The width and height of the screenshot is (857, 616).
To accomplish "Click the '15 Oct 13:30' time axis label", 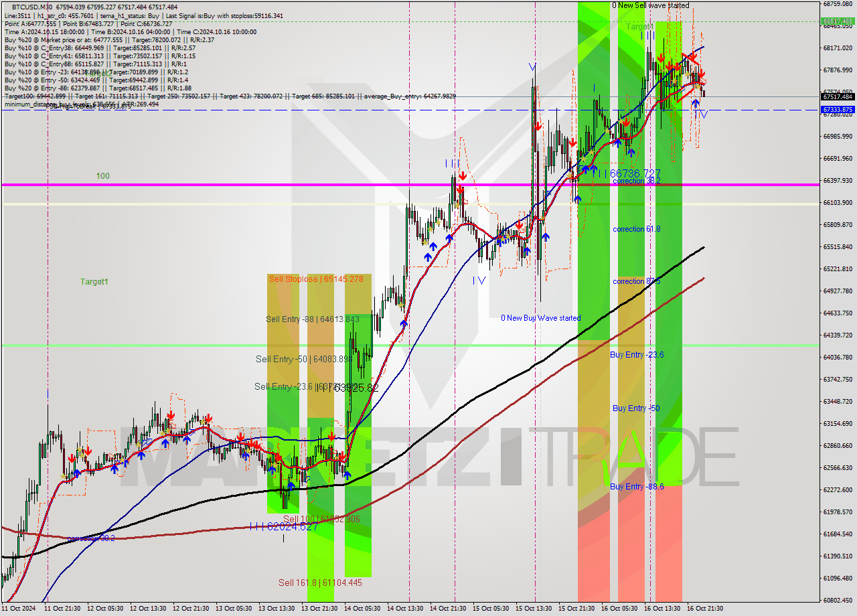I will point(534,609).
